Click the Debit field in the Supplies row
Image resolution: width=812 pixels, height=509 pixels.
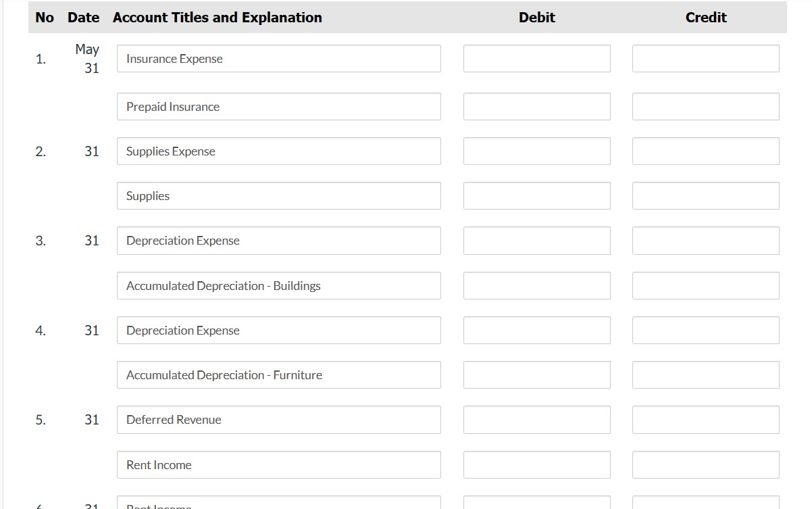(x=537, y=196)
